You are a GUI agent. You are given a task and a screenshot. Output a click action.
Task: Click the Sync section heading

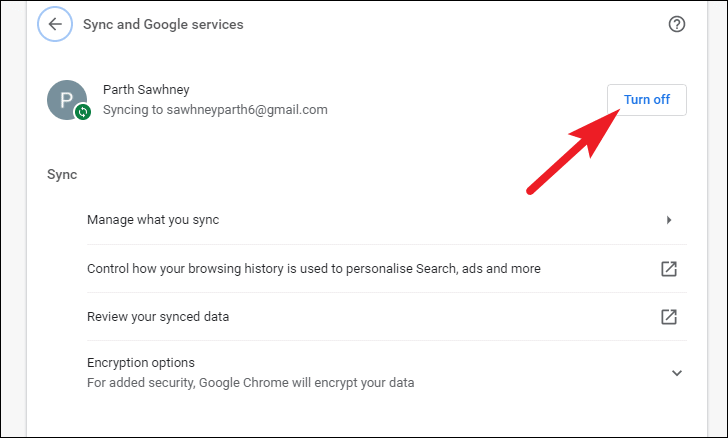click(62, 175)
